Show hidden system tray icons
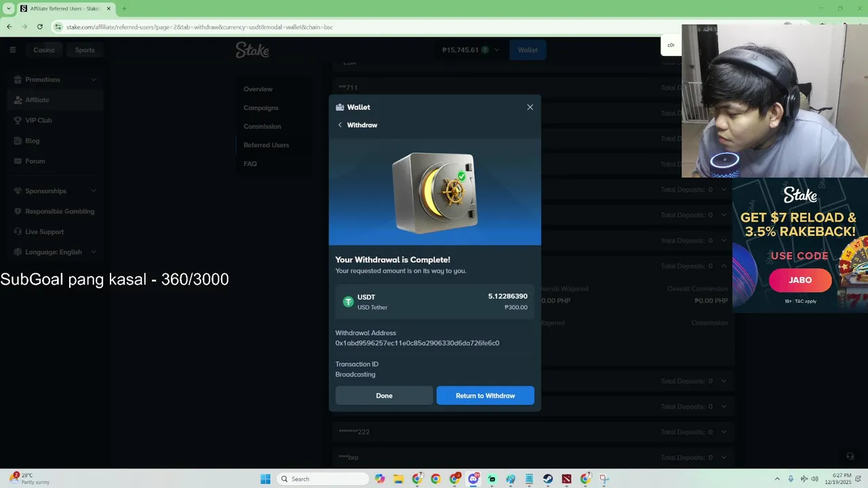The width and height of the screenshot is (868, 488). click(777, 479)
